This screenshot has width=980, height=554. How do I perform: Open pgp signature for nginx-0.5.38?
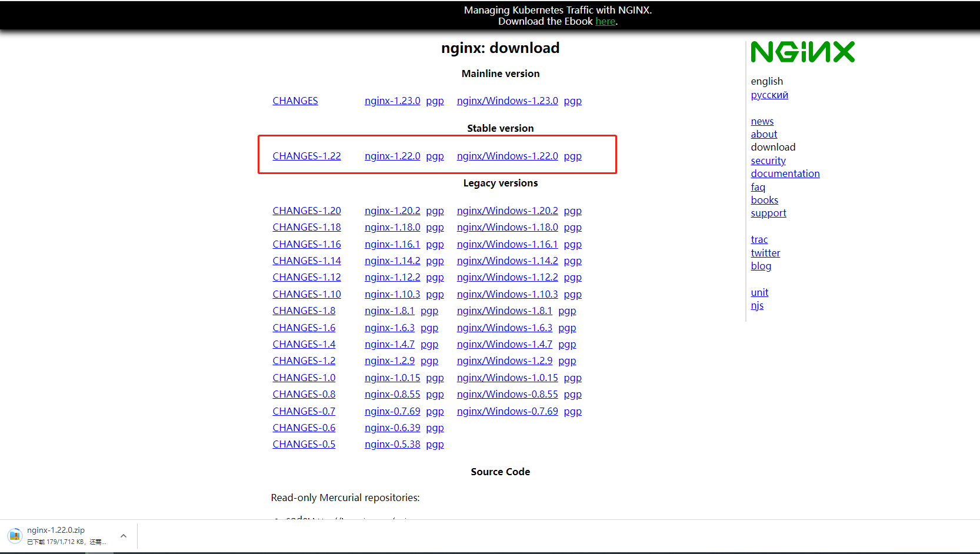tap(435, 445)
